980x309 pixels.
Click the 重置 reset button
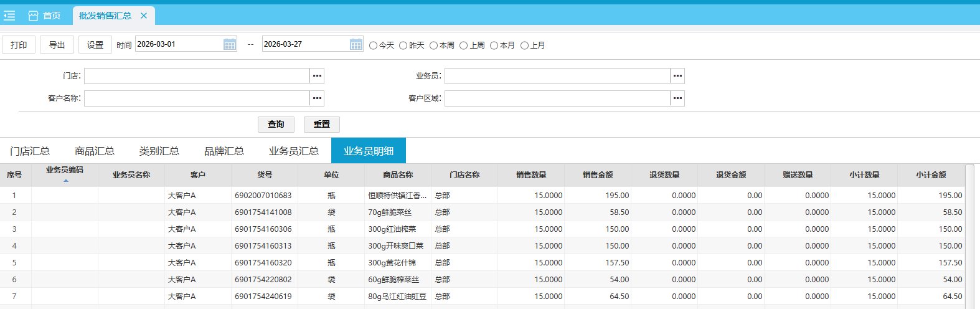pos(322,125)
